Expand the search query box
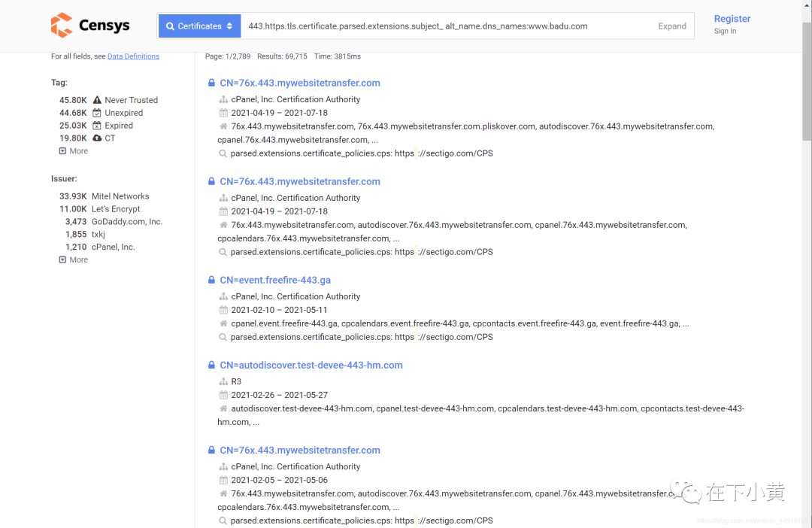The image size is (812, 528). coord(671,26)
